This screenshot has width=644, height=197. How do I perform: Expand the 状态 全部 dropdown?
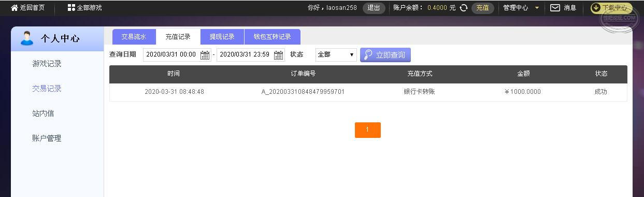tap(336, 54)
